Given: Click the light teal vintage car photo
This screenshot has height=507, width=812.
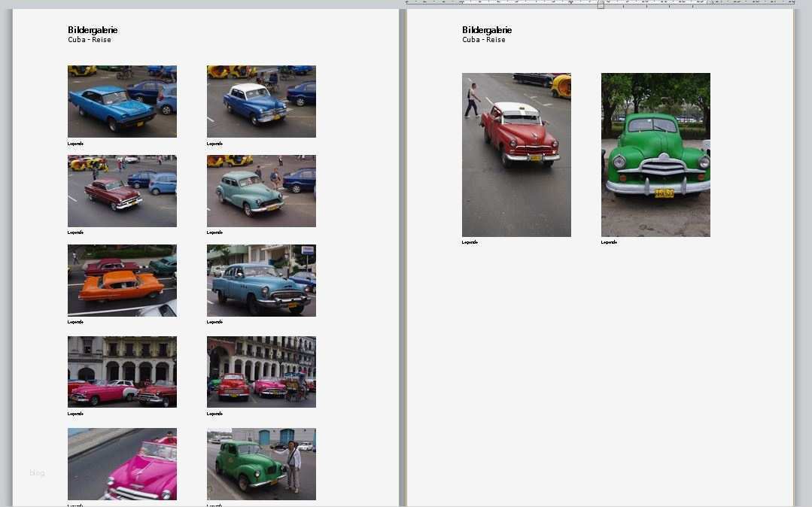Looking at the screenshot, I should click(261, 191).
